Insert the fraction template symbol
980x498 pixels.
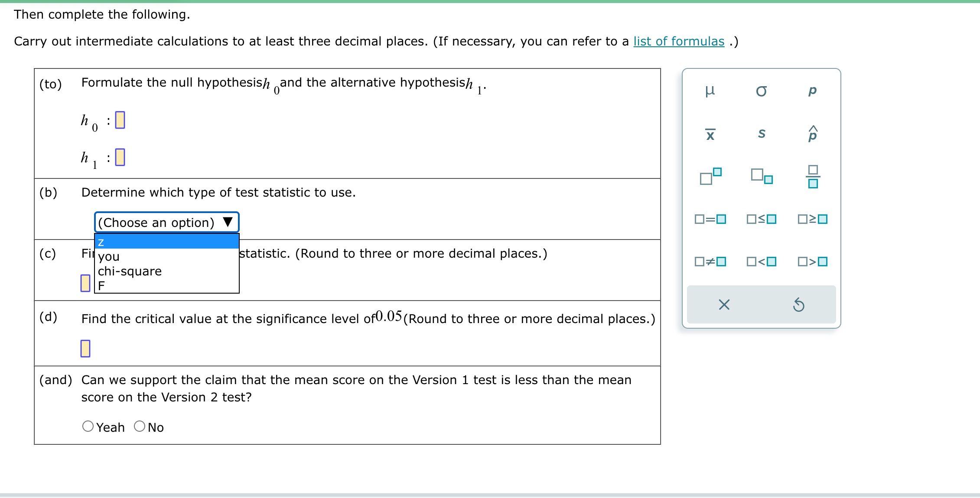pyautogui.click(x=814, y=177)
